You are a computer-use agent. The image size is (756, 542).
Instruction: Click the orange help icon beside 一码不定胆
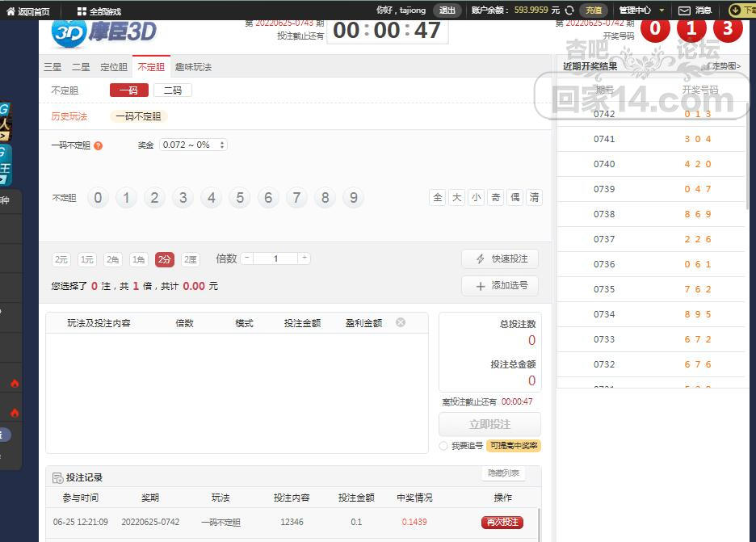(x=99, y=146)
